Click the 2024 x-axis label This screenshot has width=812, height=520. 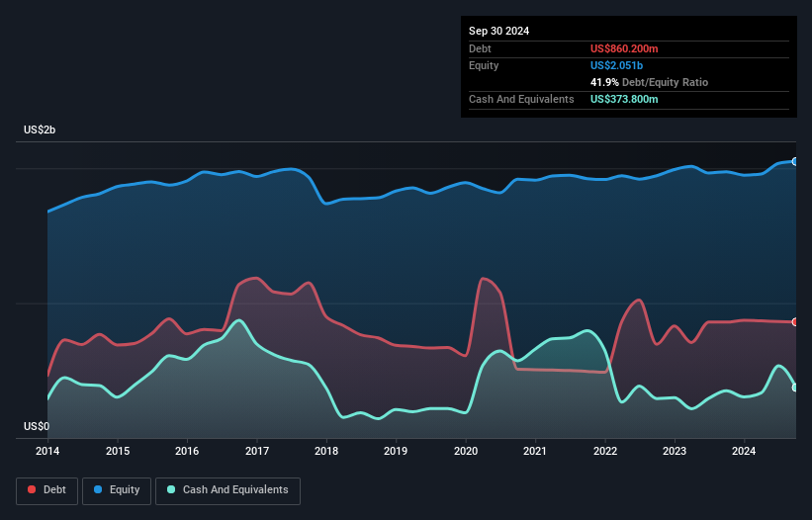(744, 451)
